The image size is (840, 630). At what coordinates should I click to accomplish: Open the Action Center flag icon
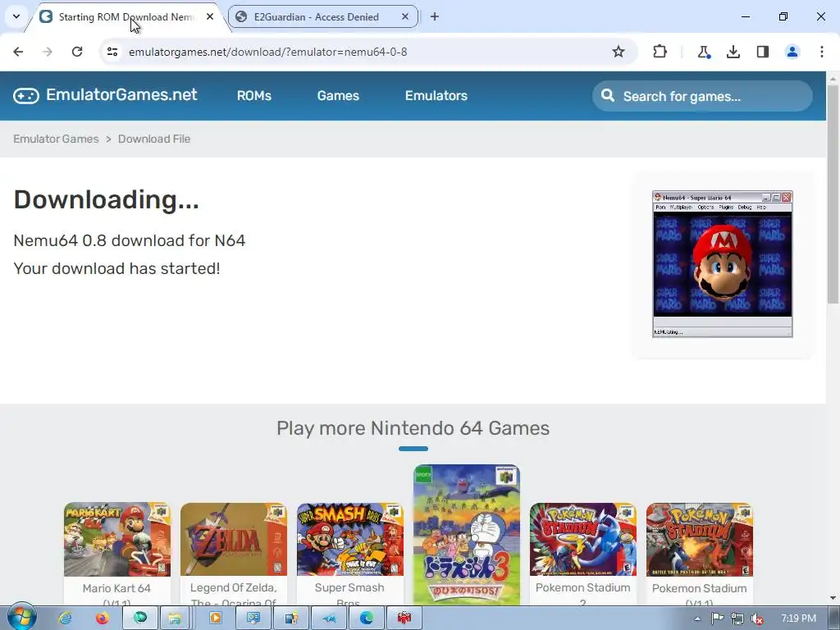(x=717, y=619)
